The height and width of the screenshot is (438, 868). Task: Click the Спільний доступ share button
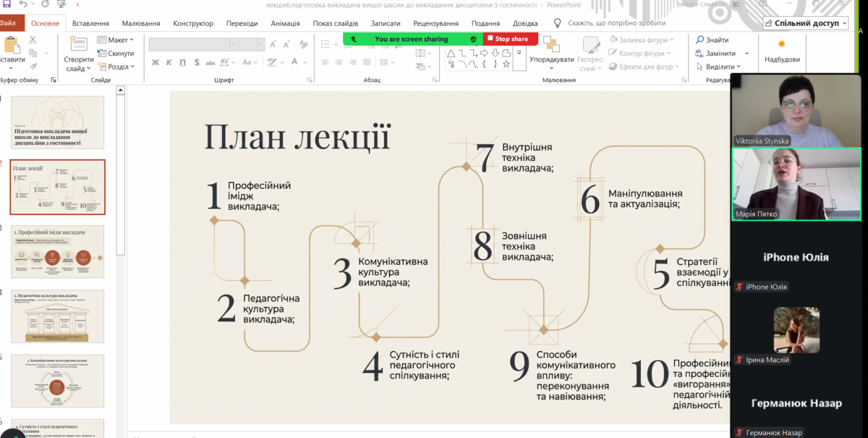pos(805,23)
